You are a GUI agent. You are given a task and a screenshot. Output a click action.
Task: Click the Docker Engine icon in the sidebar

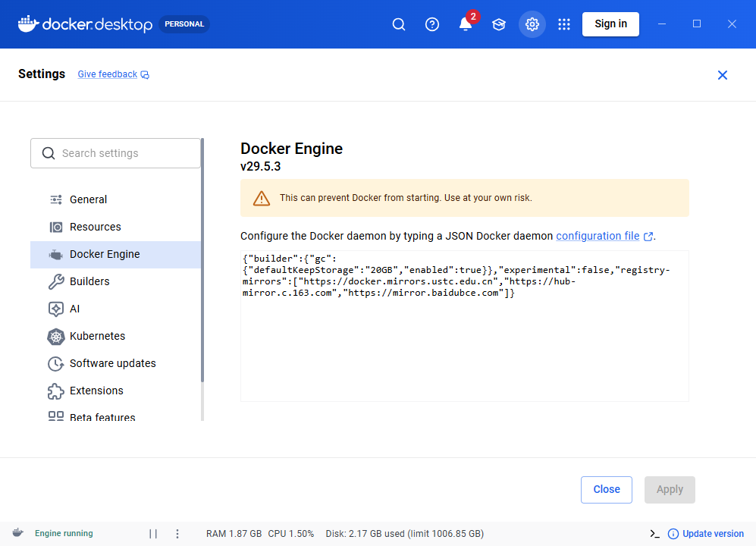pyautogui.click(x=56, y=254)
